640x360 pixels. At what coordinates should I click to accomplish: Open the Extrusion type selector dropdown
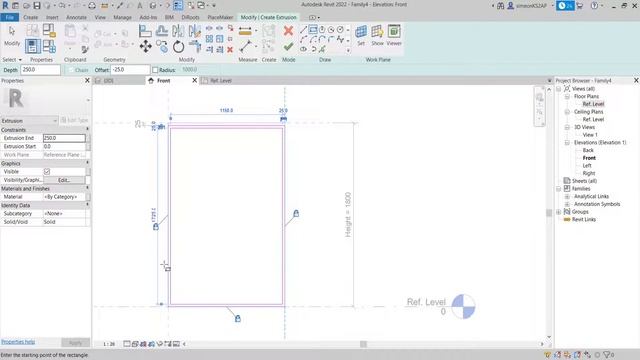29,121
